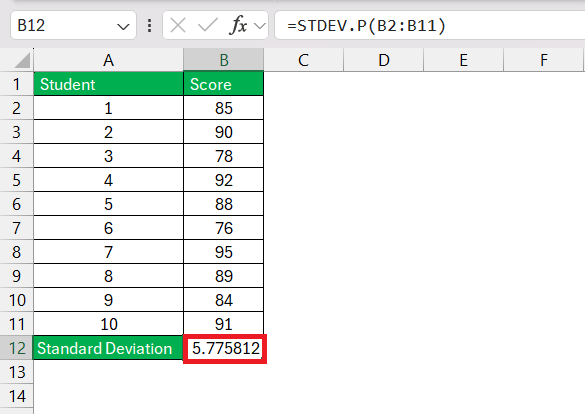Click score cell with value 88

pos(223,204)
